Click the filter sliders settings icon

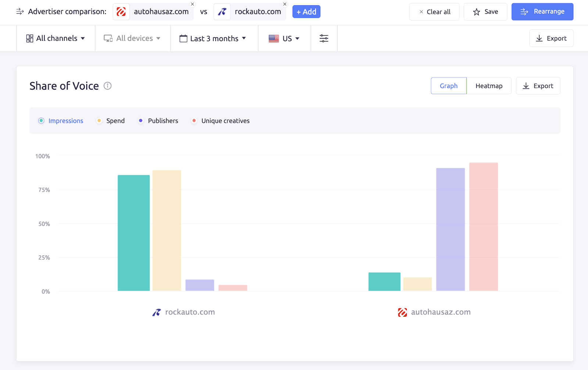click(x=324, y=39)
